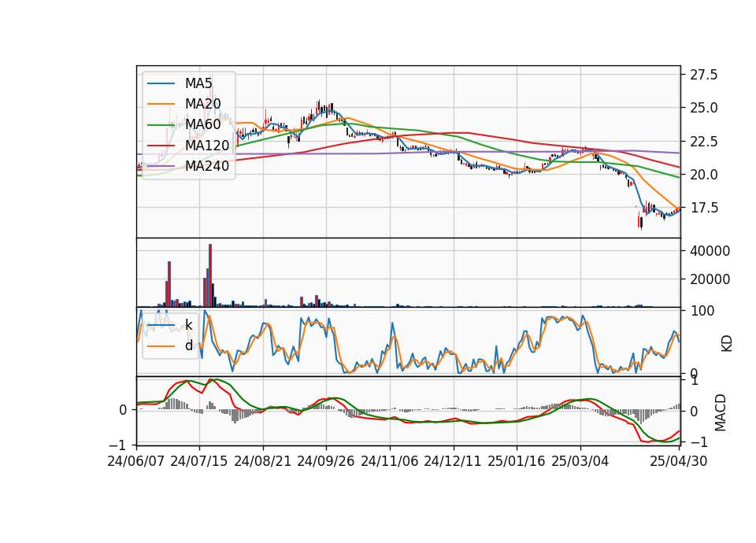The height and width of the screenshot is (543, 756).
Task: Click the 25/03/04 date label
Action: [580, 462]
